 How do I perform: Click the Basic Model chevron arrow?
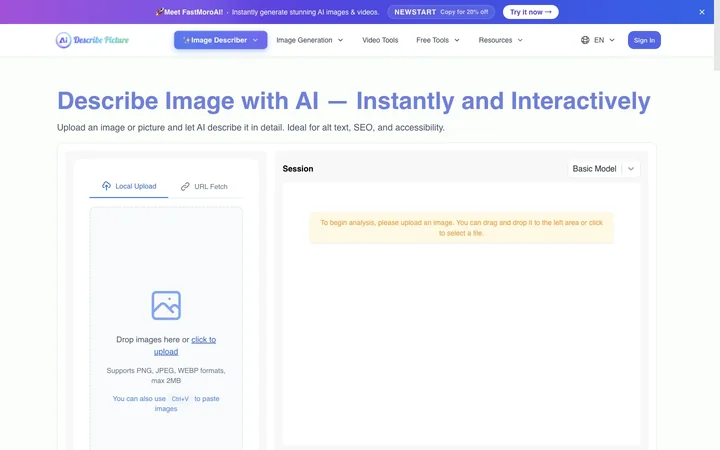point(631,169)
